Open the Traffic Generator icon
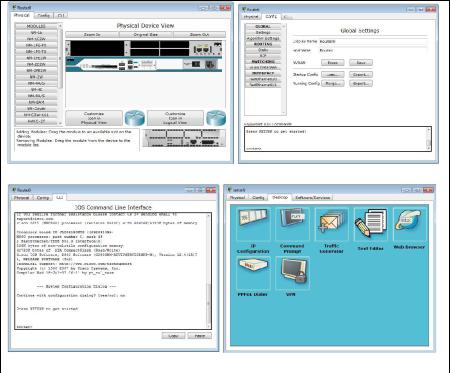 [x=331, y=224]
